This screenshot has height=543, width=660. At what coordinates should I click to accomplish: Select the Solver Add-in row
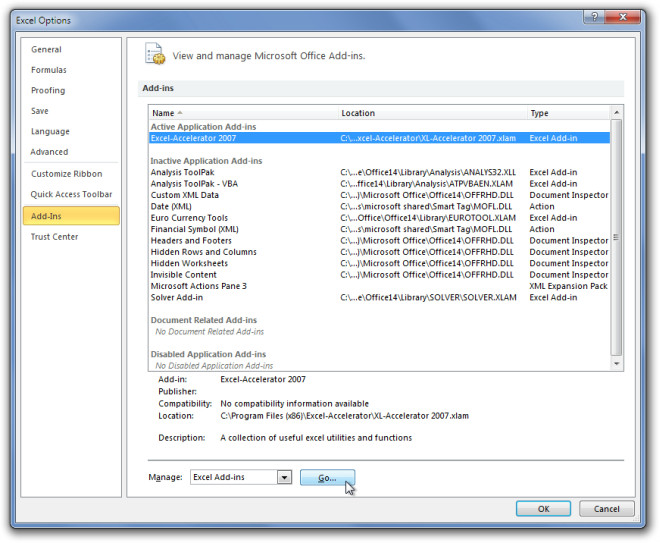pyautogui.click(x=379, y=297)
